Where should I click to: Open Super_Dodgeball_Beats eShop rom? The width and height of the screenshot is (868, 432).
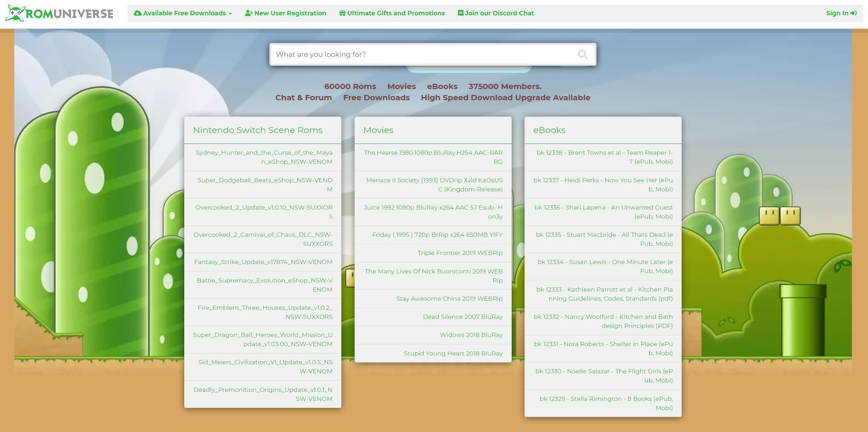(x=263, y=185)
